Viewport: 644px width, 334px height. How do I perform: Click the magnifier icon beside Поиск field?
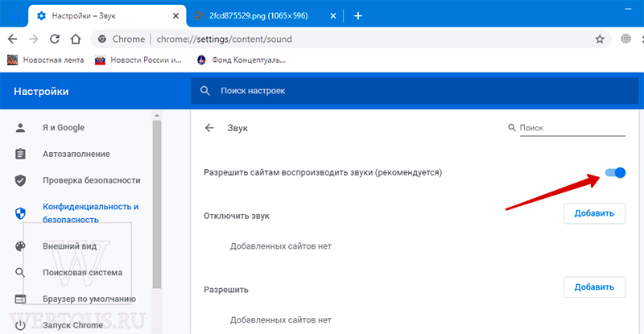point(512,128)
